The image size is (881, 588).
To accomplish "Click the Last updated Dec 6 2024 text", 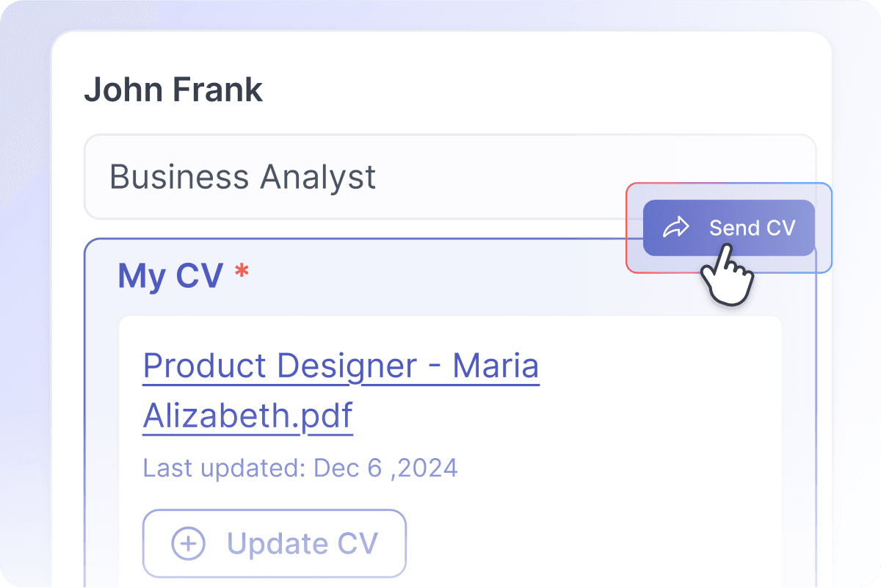I will [299, 468].
